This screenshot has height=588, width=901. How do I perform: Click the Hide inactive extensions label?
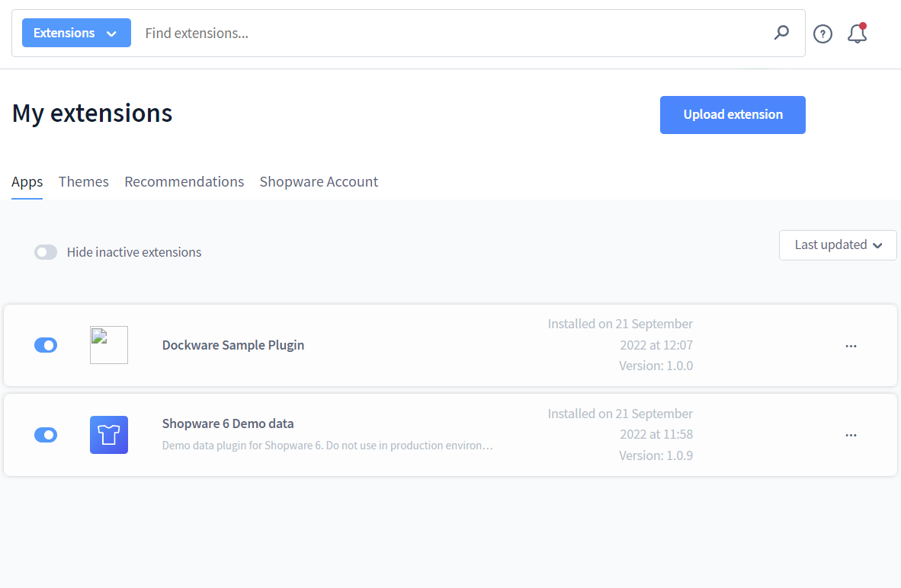click(x=134, y=252)
